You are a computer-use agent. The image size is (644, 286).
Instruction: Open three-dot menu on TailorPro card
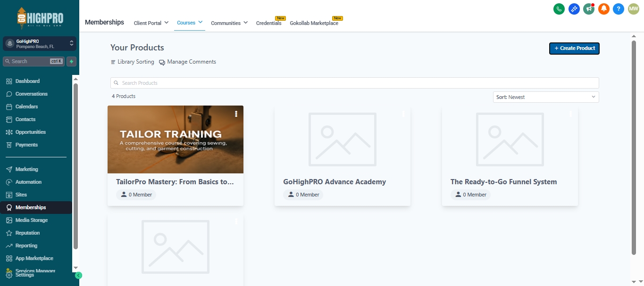236,114
